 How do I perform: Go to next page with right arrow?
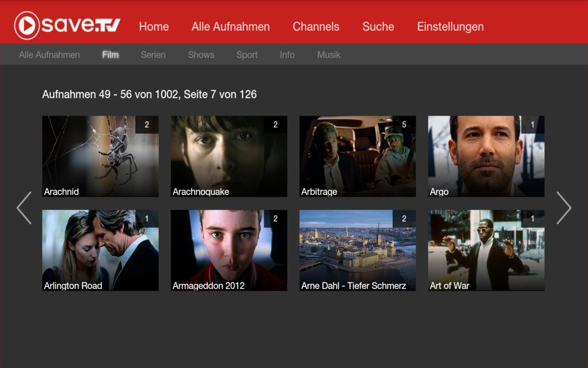tap(564, 208)
